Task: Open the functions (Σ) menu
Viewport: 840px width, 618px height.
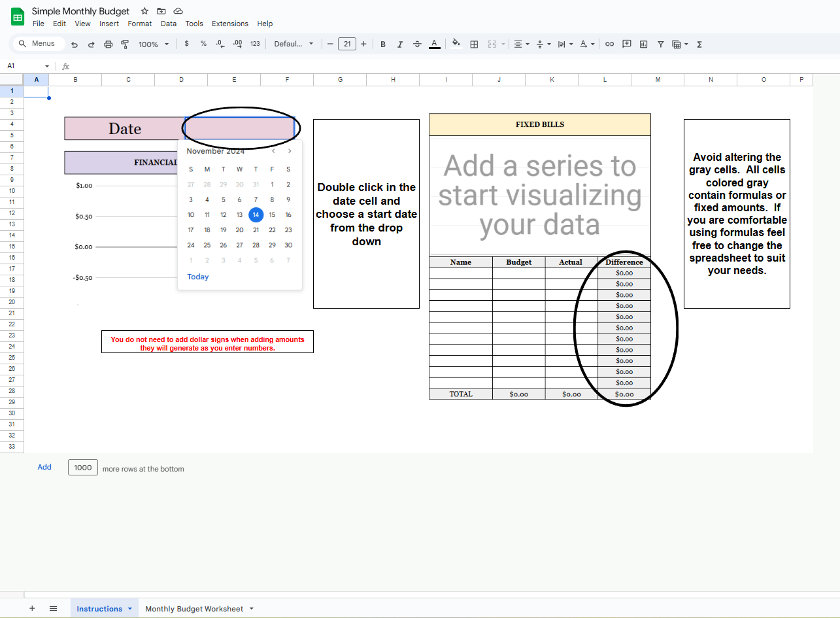Action: pyautogui.click(x=699, y=44)
